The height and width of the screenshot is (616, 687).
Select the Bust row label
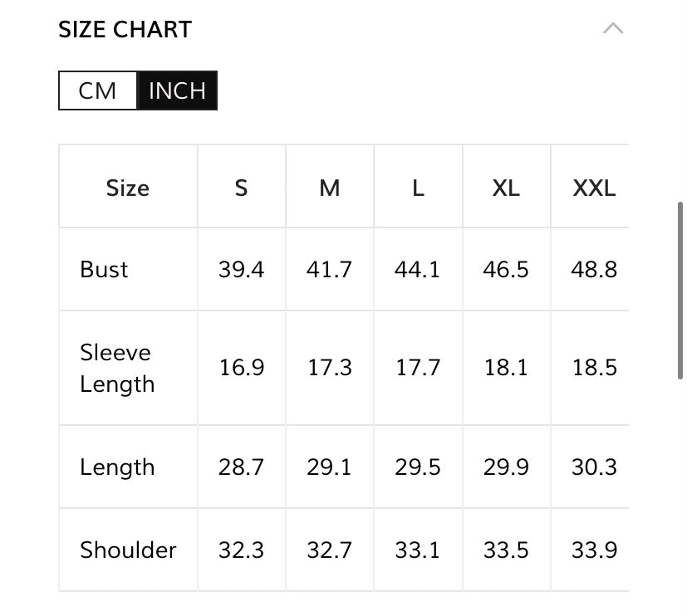[105, 270]
